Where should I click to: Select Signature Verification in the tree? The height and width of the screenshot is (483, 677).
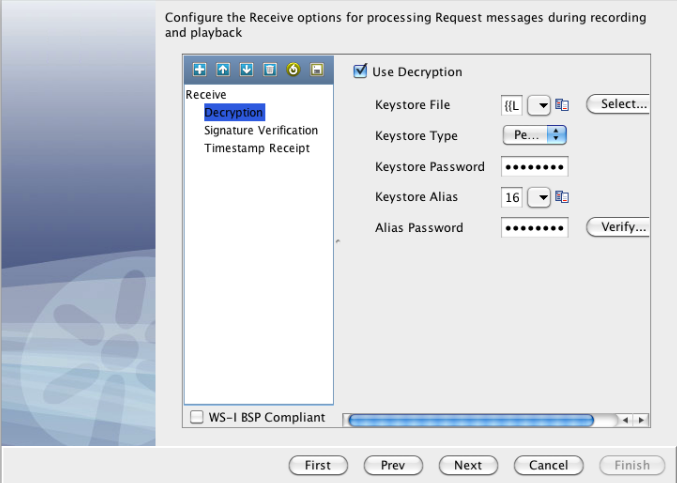click(261, 130)
